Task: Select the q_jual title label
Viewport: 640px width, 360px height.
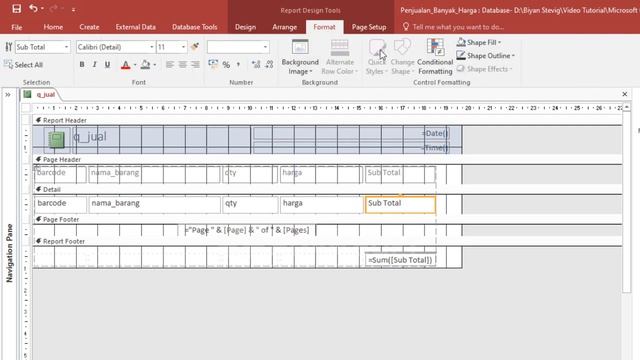Action: tap(161, 139)
